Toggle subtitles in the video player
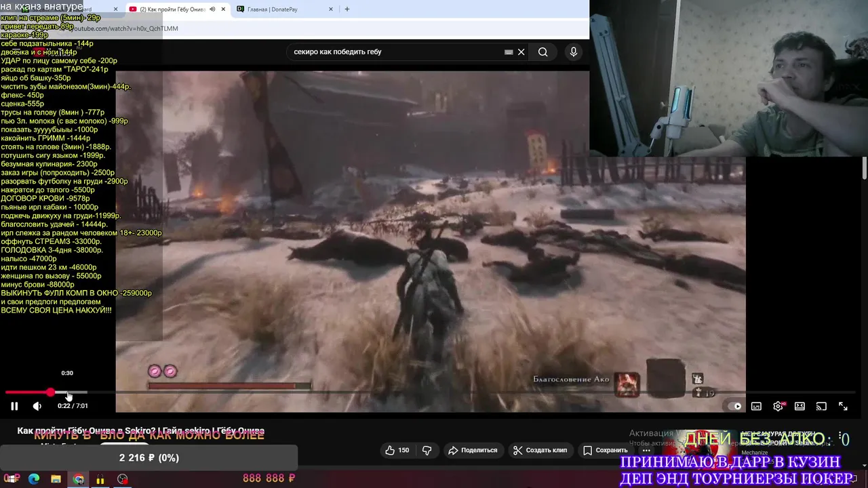 tap(756, 406)
